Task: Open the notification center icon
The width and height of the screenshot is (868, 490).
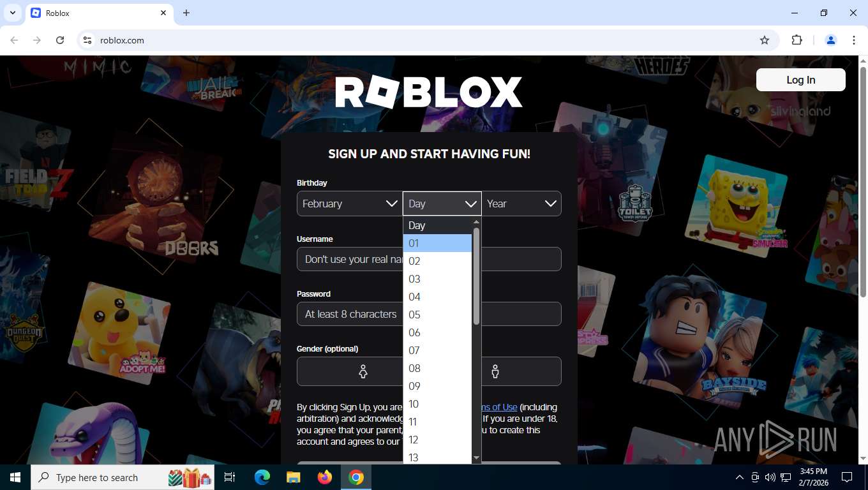Action: (x=847, y=477)
